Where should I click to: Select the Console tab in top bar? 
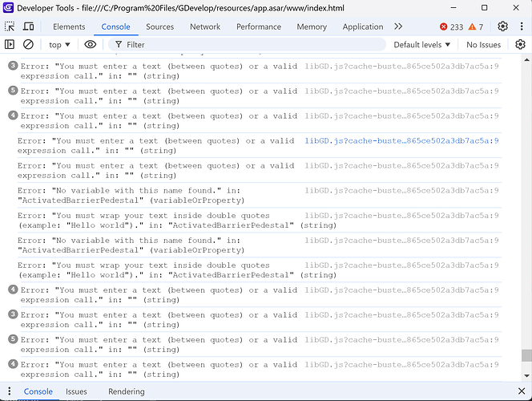click(115, 26)
